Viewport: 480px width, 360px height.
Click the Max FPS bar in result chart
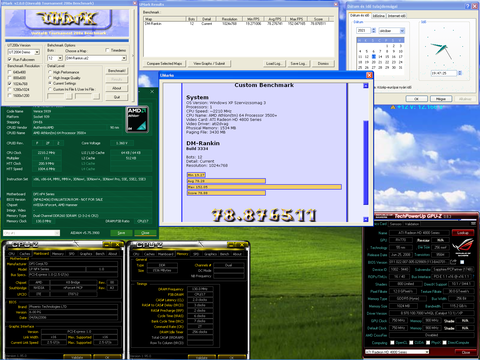point(264,187)
